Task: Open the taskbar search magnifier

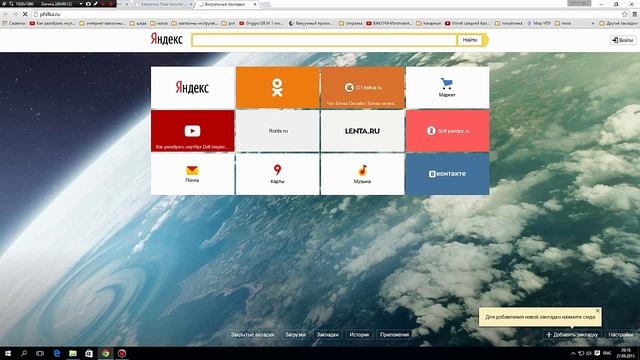Action: click(x=24, y=353)
